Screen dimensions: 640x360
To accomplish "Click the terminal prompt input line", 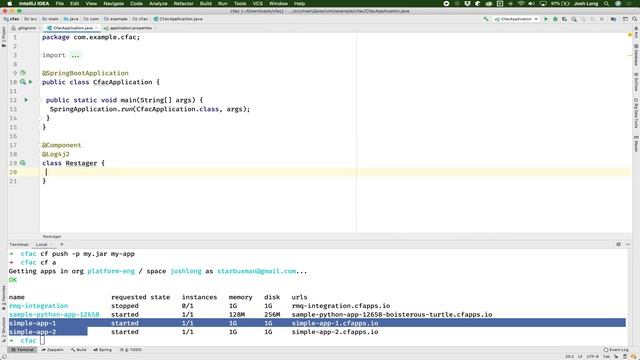I will [x=318, y=340].
